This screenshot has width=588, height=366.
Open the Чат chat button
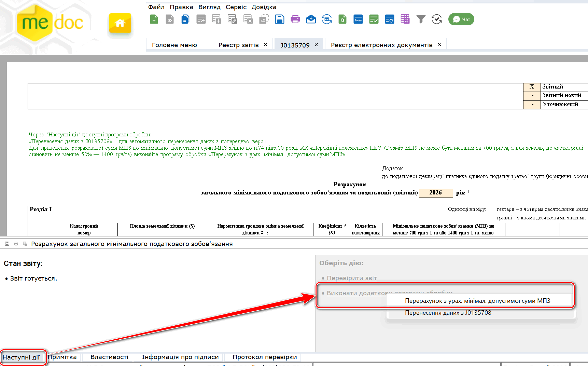click(x=461, y=19)
